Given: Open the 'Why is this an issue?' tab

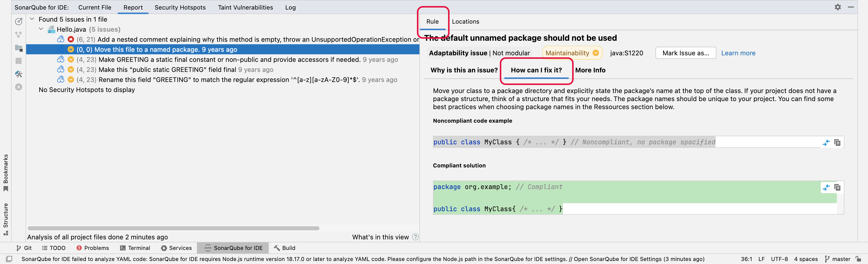Looking at the screenshot, I should [464, 70].
